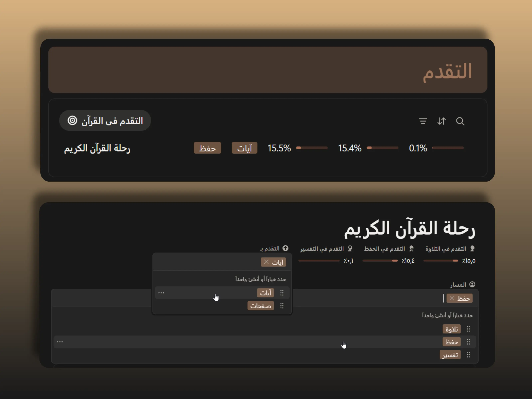Open the filter lines icon
This screenshot has width=532, height=399.
pyautogui.click(x=423, y=121)
